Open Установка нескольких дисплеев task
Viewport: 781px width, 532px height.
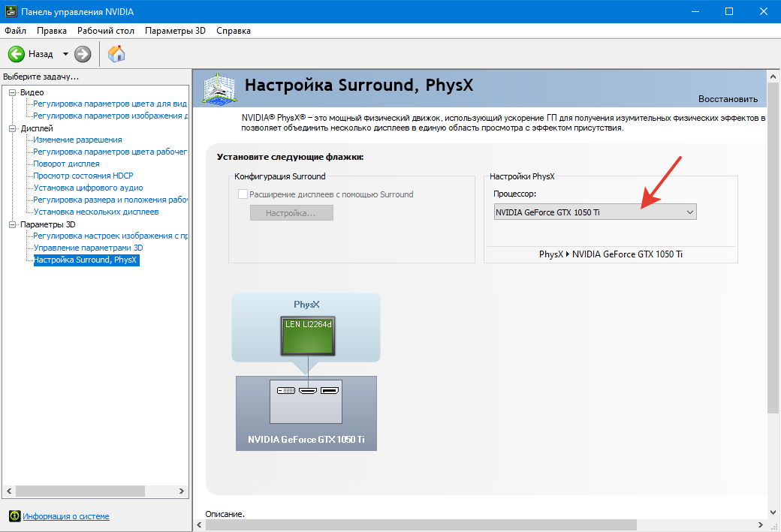click(x=96, y=212)
